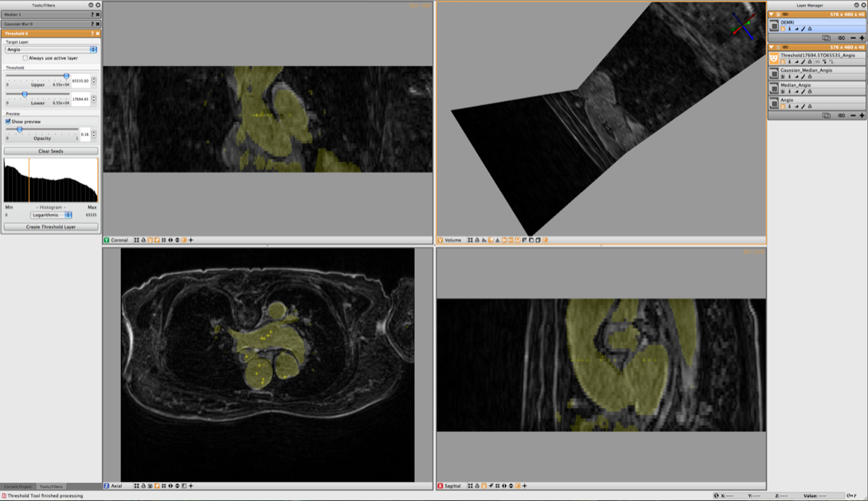
Task: Close the Median 1 tool
Action: tap(97, 14)
